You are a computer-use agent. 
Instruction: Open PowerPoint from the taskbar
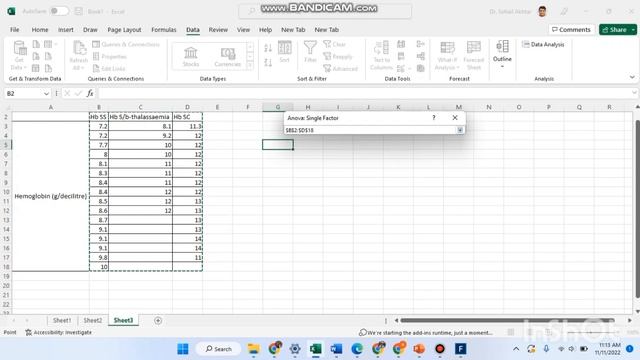[419, 349]
